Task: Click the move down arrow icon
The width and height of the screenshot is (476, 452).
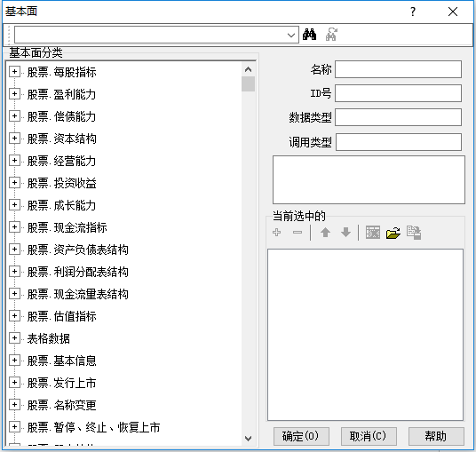Action: click(x=345, y=233)
